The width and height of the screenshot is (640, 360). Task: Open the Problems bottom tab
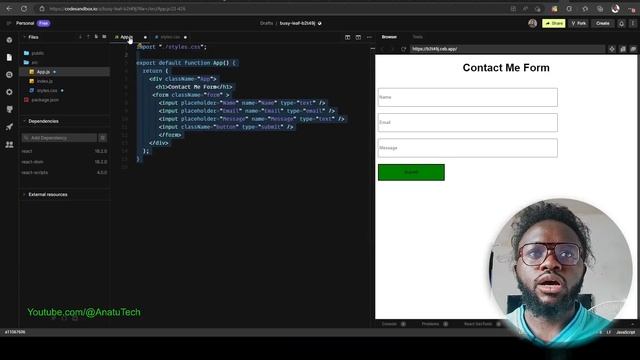click(431, 324)
